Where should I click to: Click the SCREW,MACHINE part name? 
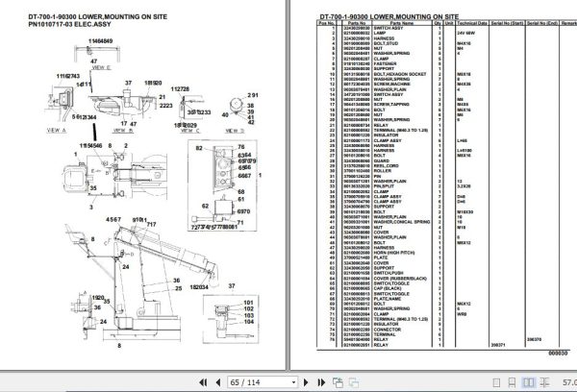point(392,85)
